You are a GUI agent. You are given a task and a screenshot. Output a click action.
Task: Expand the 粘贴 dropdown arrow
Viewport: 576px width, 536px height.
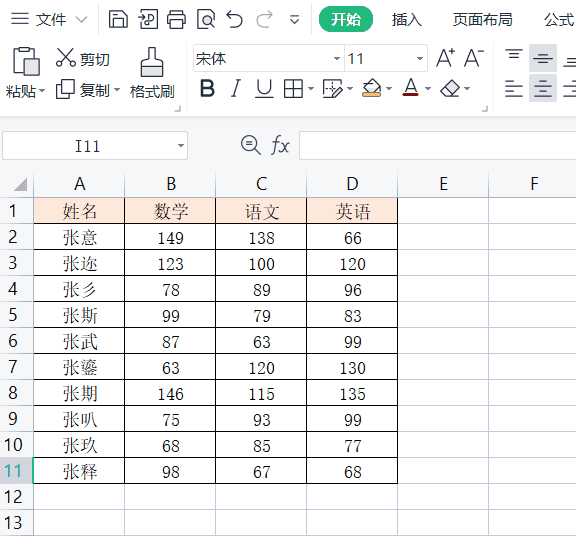[42, 90]
